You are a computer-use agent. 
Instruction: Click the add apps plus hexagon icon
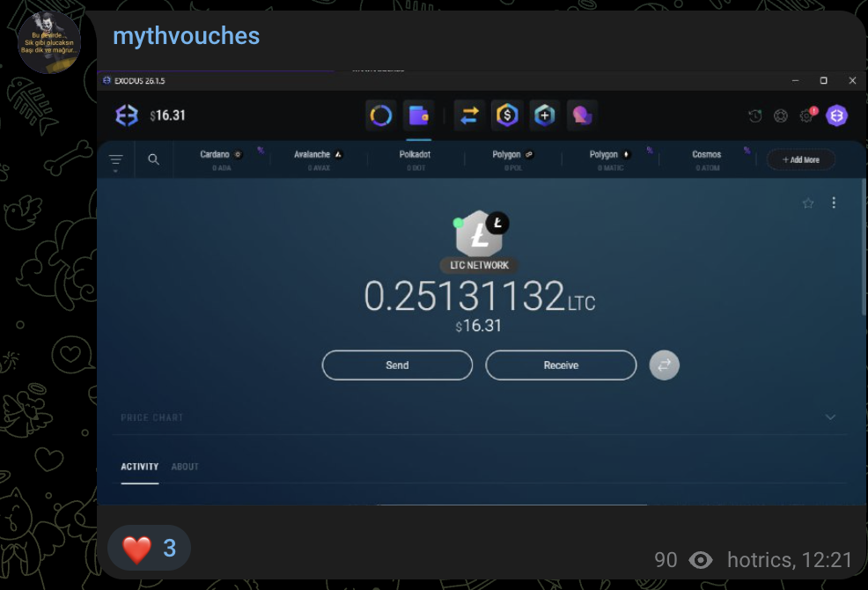click(545, 115)
